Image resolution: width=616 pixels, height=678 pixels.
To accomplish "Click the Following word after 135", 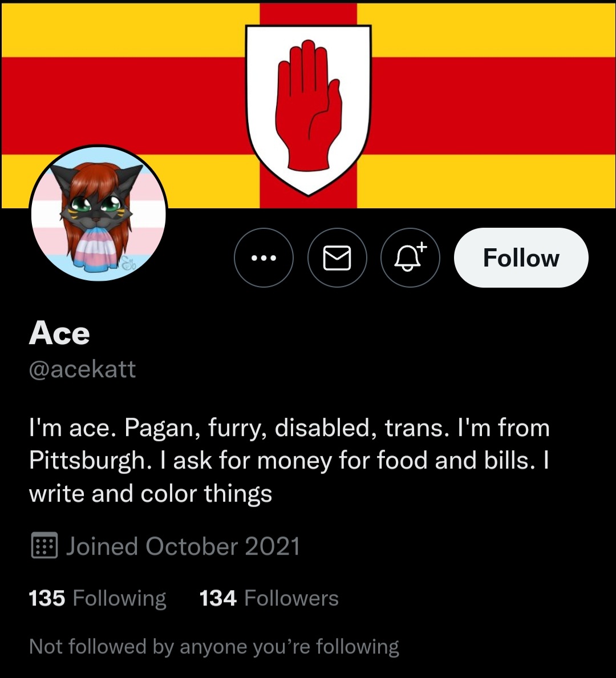I will click(x=119, y=599).
